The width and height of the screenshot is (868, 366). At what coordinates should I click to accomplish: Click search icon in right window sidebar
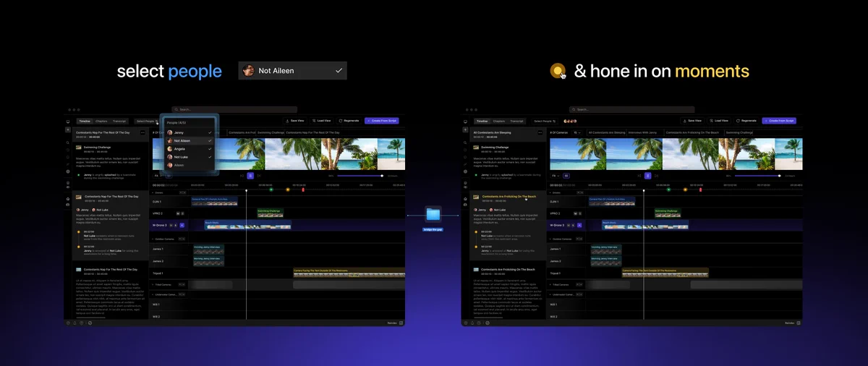coord(466,142)
